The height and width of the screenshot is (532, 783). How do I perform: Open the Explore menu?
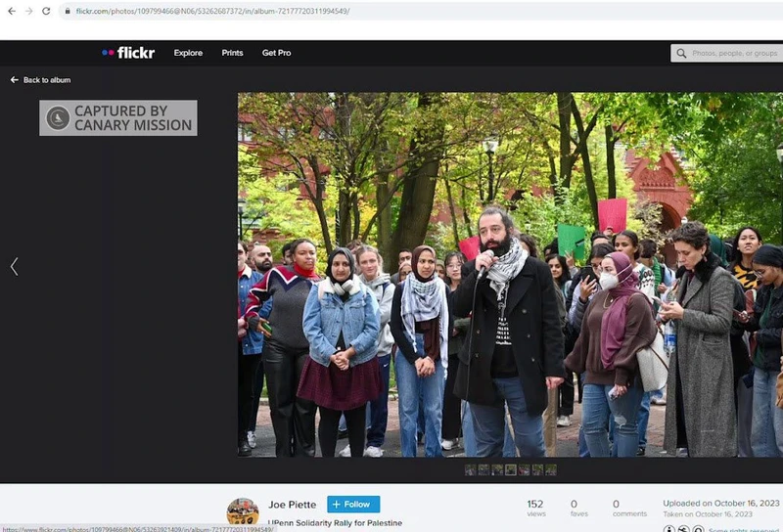click(188, 53)
